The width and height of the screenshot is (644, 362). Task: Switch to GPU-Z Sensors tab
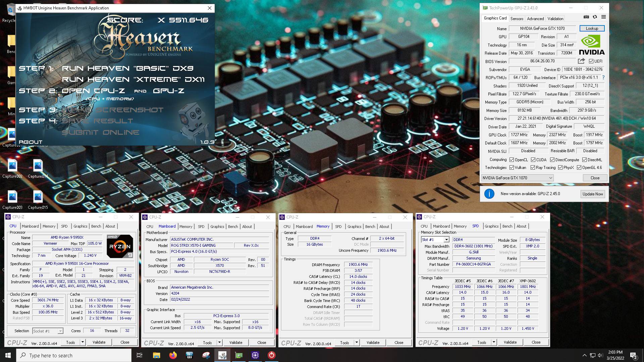coord(517,19)
